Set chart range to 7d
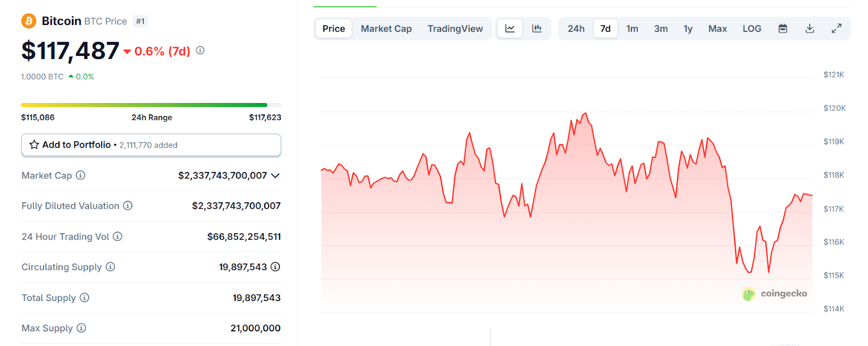868x346 pixels. [x=605, y=29]
